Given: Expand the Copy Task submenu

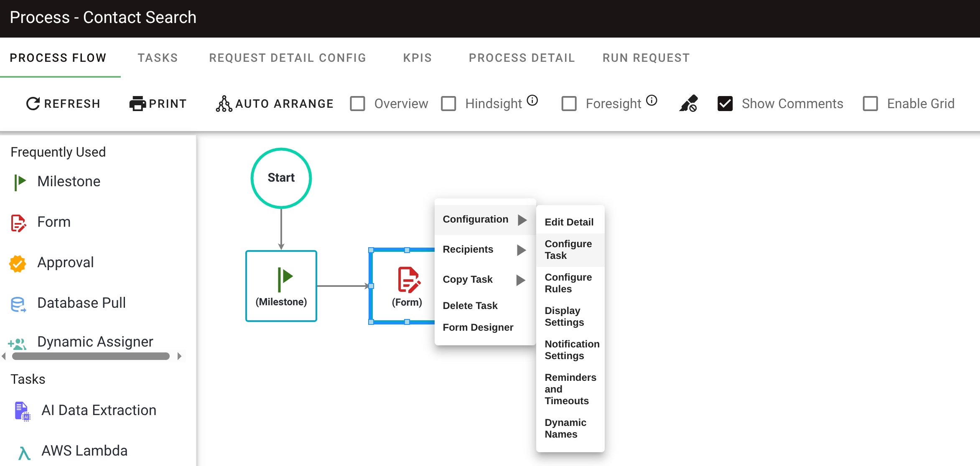Looking at the screenshot, I should coord(522,280).
